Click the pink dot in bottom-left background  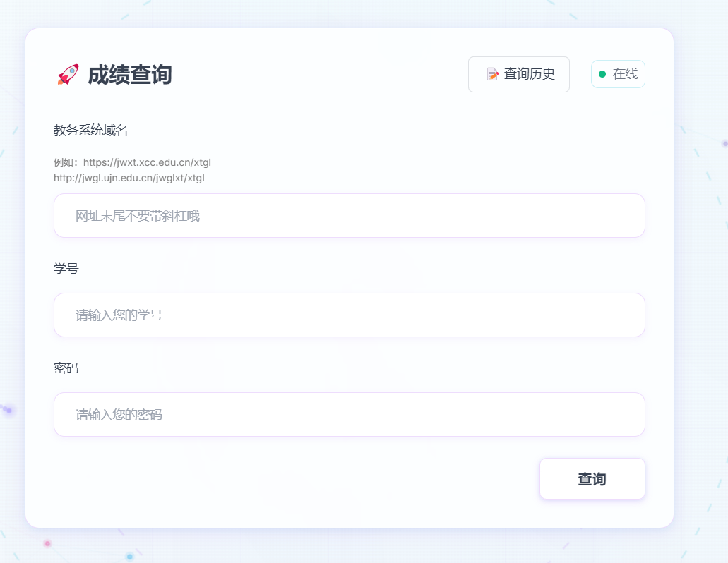pos(47,543)
